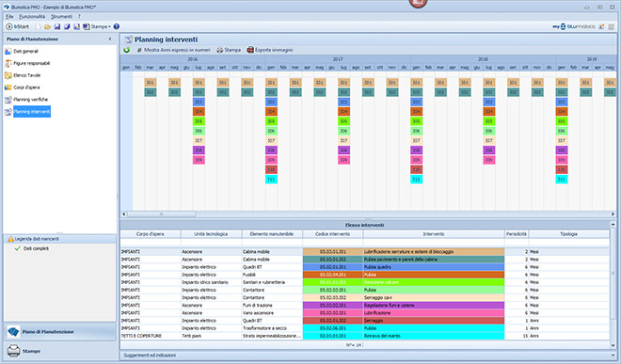This screenshot has height=364, width=621.
Task: Open the Strumenti menu
Action: 61,17
